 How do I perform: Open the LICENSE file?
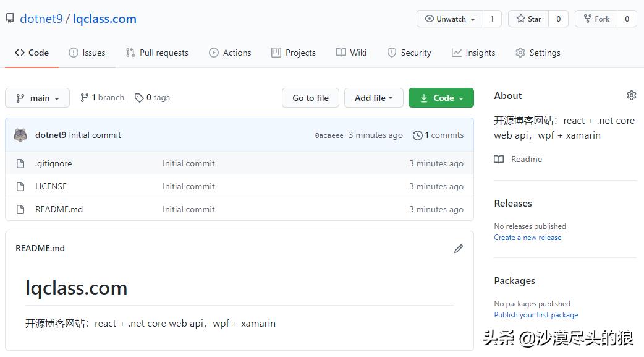pyautogui.click(x=51, y=186)
